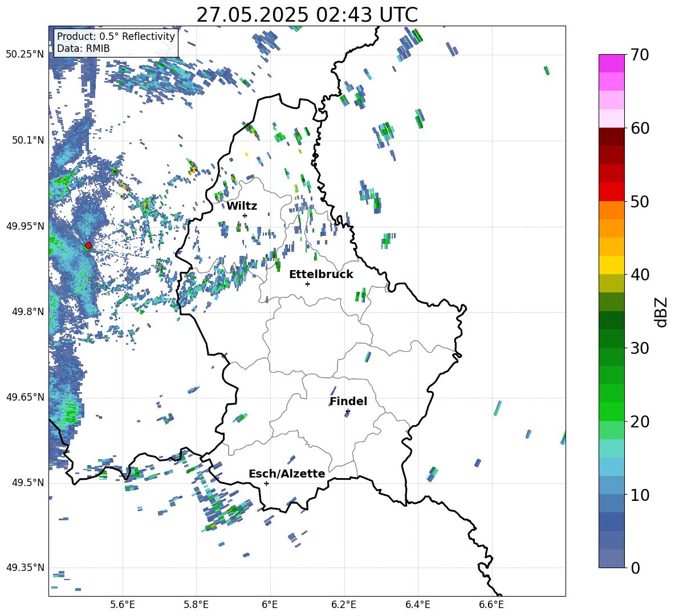Click the Wiltz city label
This screenshot has height=616, width=675.
(242, 206)
